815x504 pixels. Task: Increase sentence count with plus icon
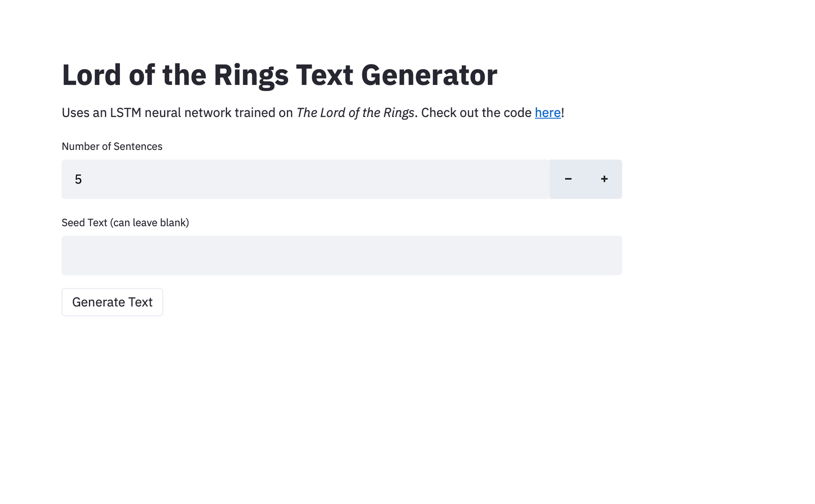(x=604, y=179)
